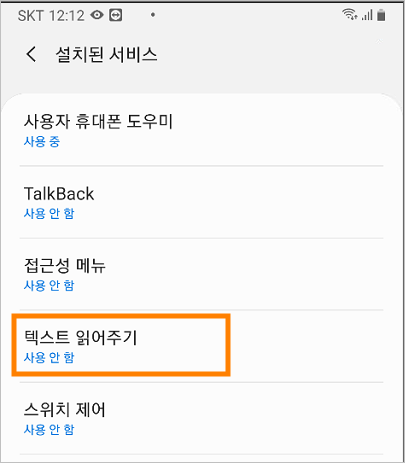Tap 사용 중 status under 사용자 휴대폰 도우미
Screen dimensions: 405x463
[42, 142]
